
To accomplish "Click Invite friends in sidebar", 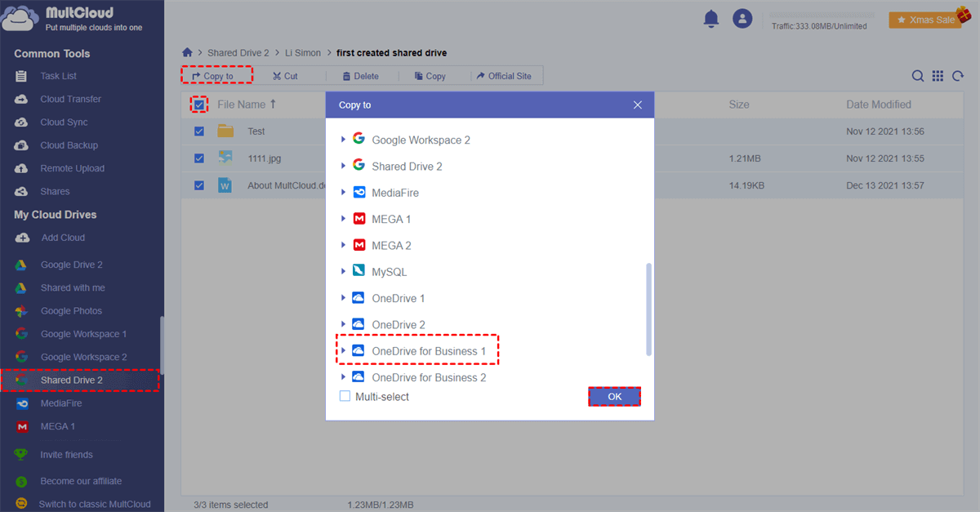I will 66,455.
